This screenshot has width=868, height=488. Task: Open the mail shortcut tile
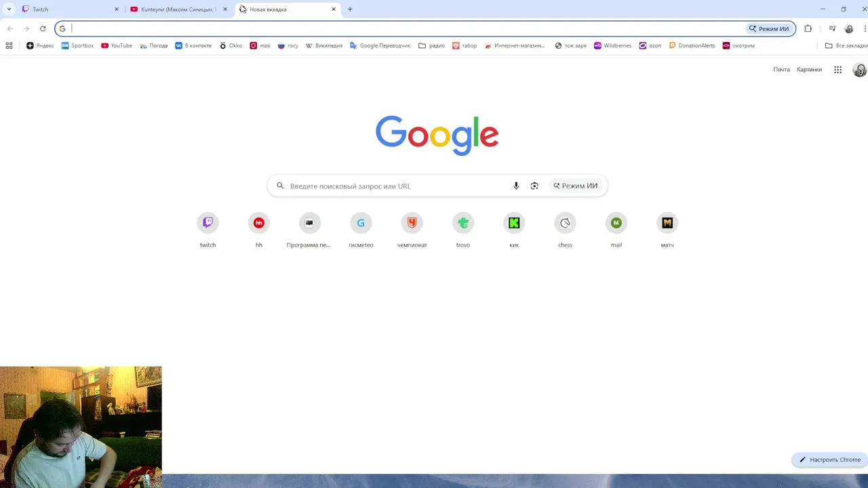coord(616,230)
